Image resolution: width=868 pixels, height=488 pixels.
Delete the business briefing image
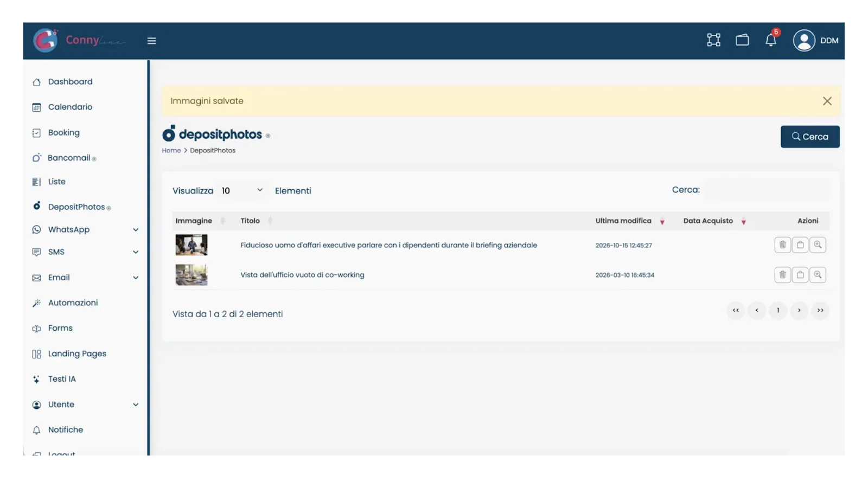tap(782, 245)
